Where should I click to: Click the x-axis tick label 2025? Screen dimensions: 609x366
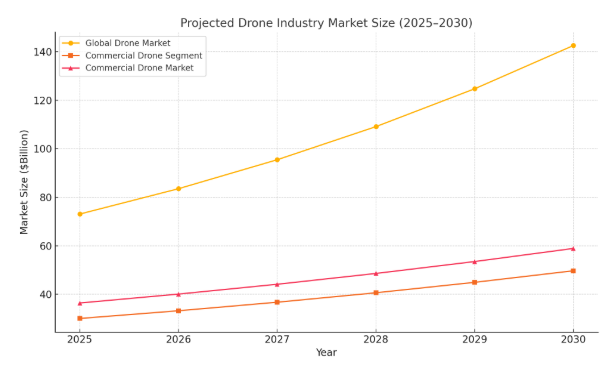click(x=80, y=340)
